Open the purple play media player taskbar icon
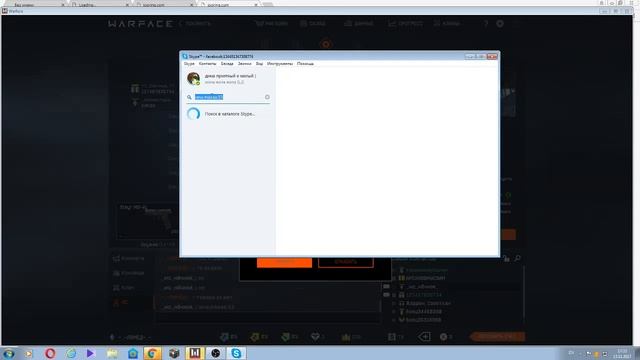This screenshot has height=360, width=640. (90, 353)
